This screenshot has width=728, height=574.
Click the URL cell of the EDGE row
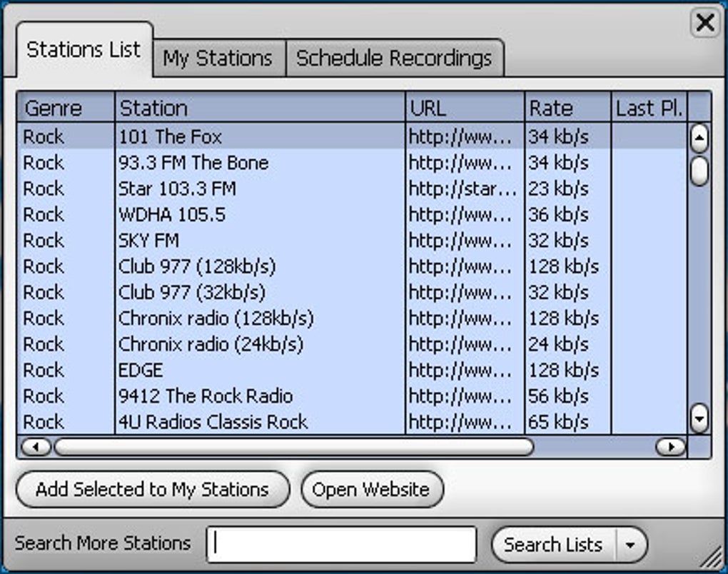465,370
